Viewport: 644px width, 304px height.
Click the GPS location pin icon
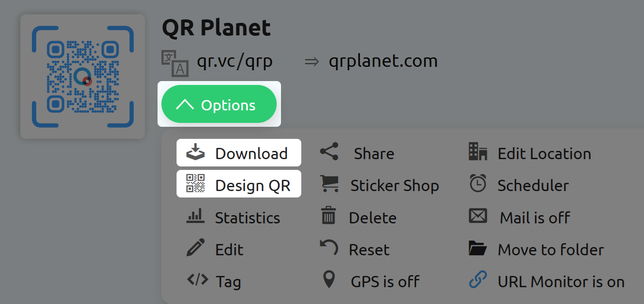coord(329,279)
